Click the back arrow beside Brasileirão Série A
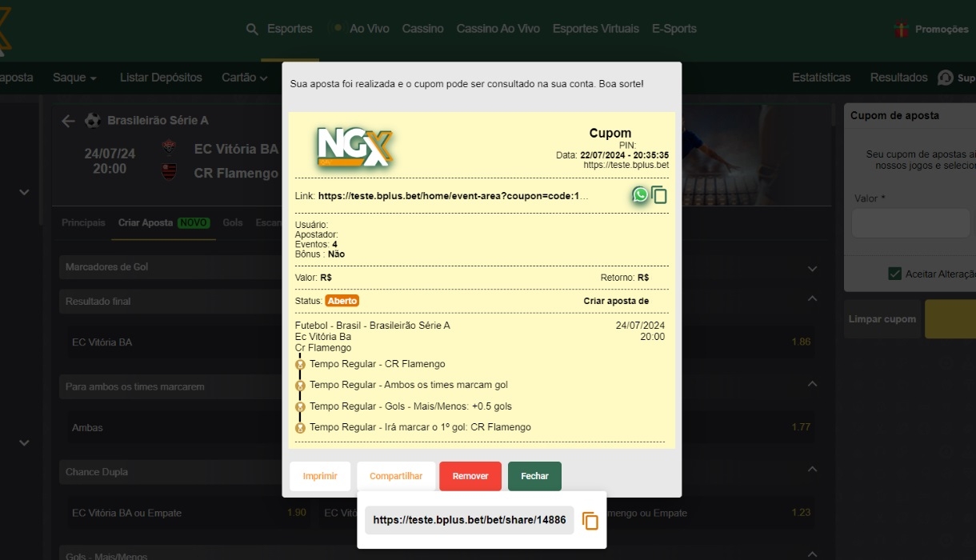Image resolution: width=976 pixels, height=560 pixels. click(69, 121)
